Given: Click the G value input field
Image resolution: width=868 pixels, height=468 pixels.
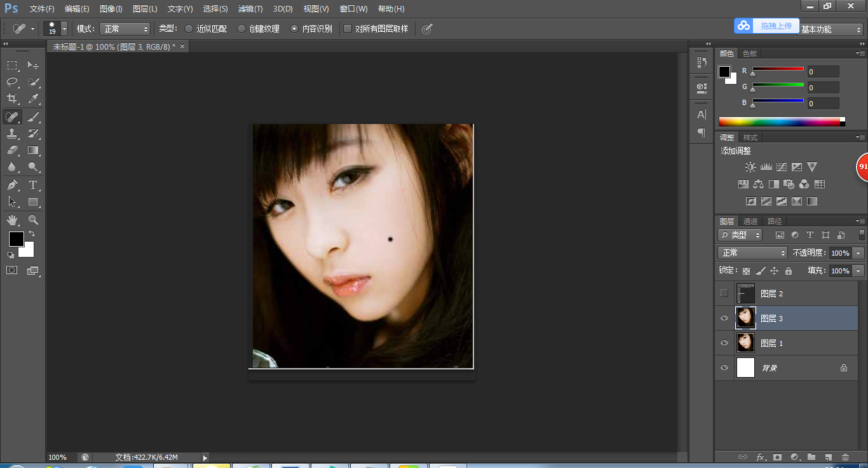Looking at the screenshot, I should point(823,88).
